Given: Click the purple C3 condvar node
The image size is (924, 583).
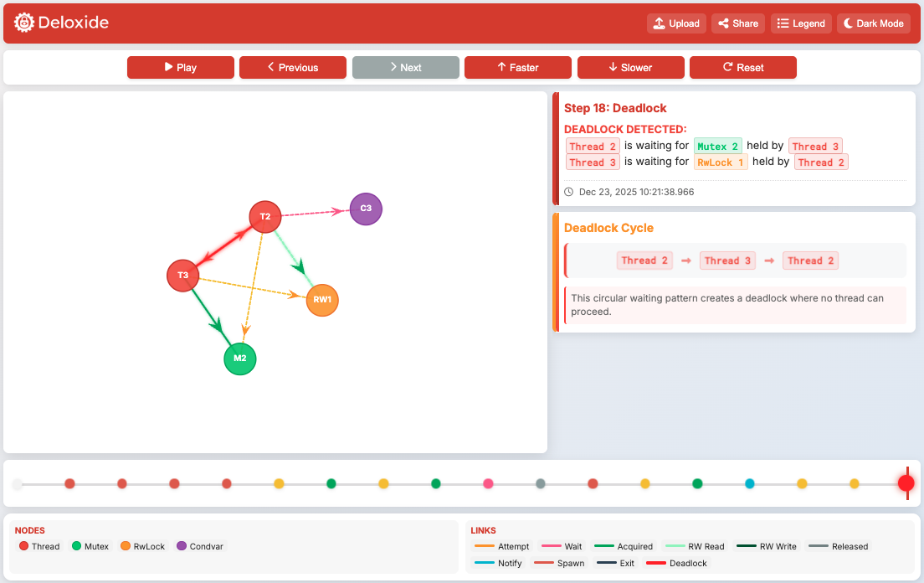Looking at the screenshot, I should point(366,209).
